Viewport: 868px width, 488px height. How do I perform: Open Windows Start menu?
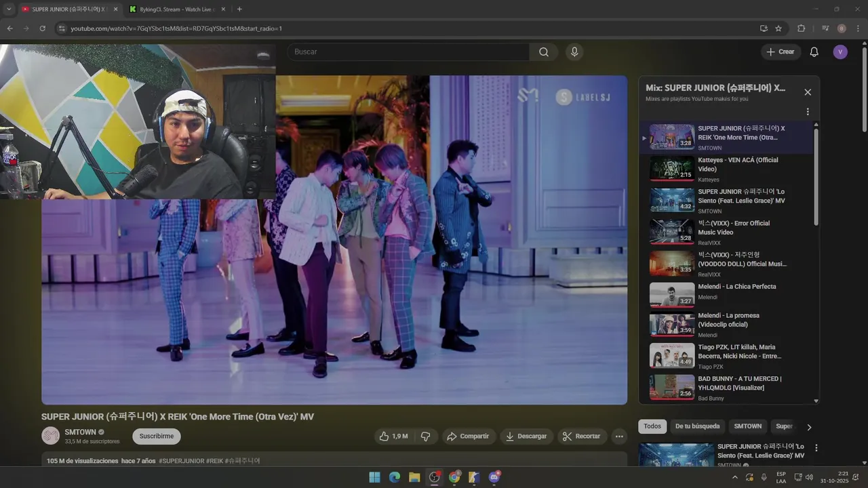(374, 477)
